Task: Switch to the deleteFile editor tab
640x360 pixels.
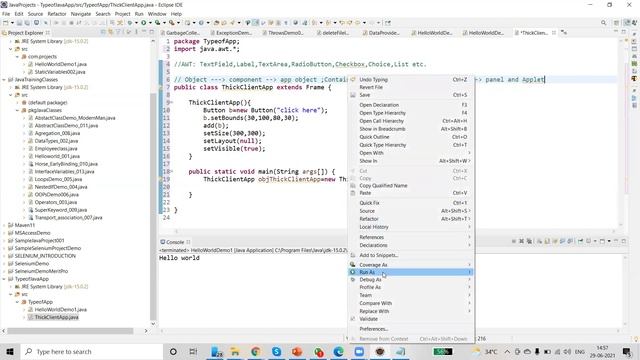Action: pyautogui.click(x=334, y=33)
